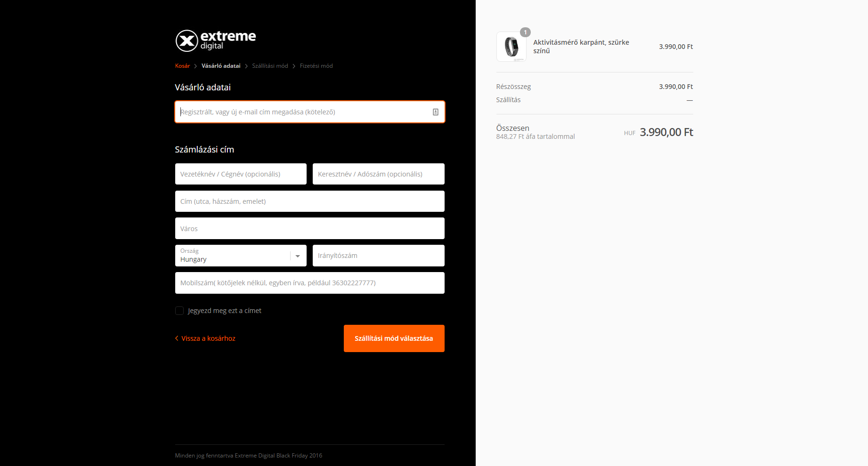Viewport: 868px width, 466px height.
Task: Click the quantity badge on product image
Action: click(525, 32)
